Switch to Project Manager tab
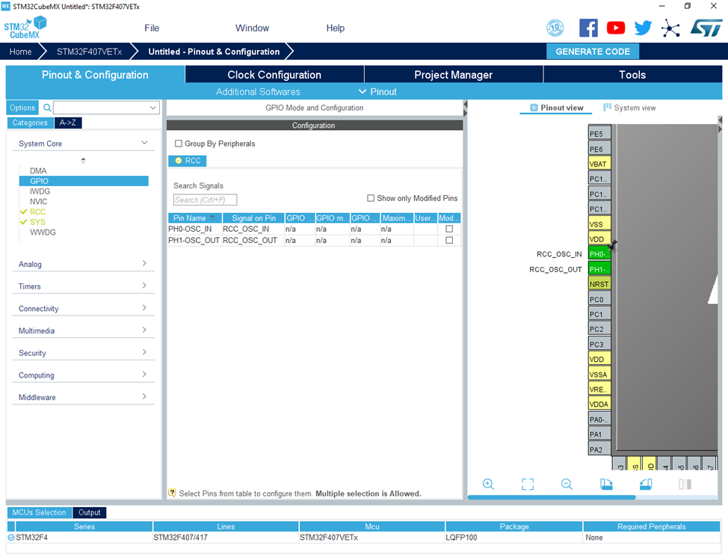The image size is (728, 560). click(x=454, y=75)
